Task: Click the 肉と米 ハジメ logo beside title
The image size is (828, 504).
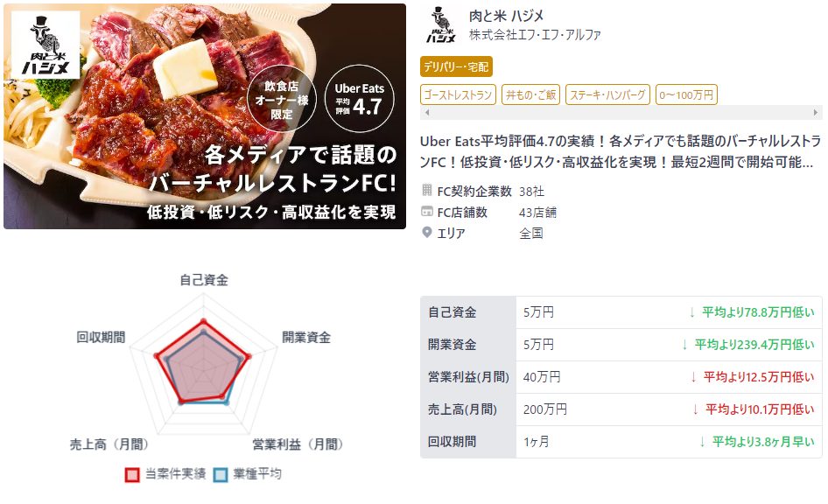Action: 440,25
